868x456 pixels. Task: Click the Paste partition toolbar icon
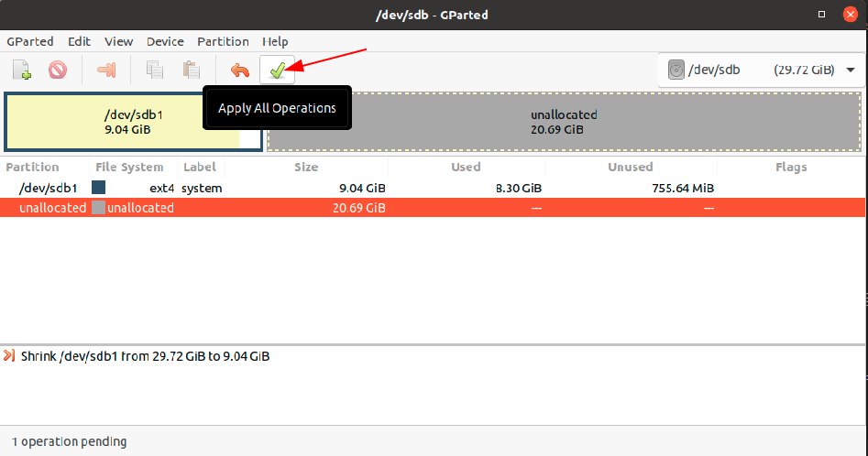tap(191, 70)
